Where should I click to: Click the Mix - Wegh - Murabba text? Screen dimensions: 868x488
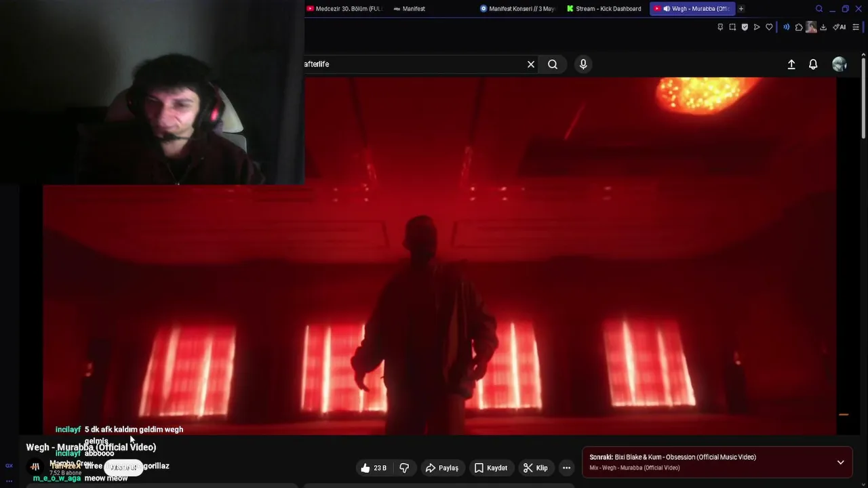[635, 468]
